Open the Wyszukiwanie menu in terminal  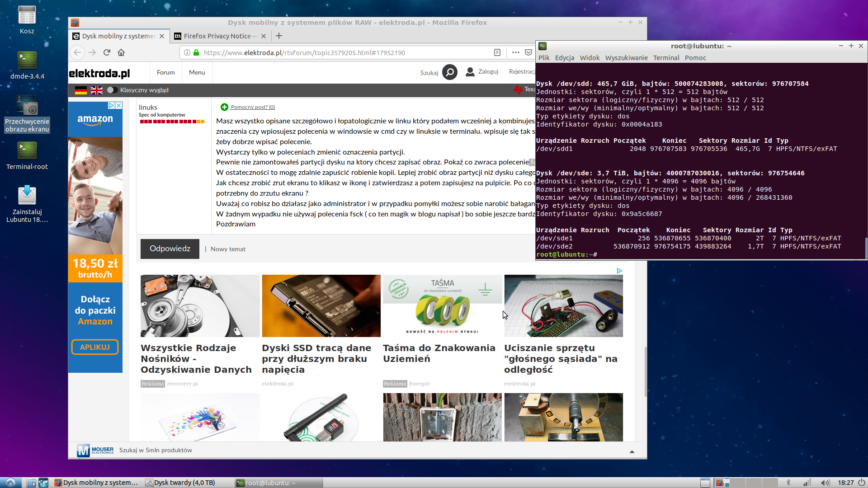point(626,58)
